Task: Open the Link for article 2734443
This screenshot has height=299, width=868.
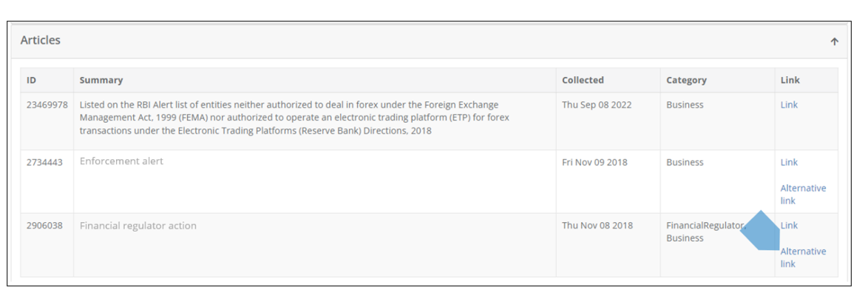Action: [789, 162]
